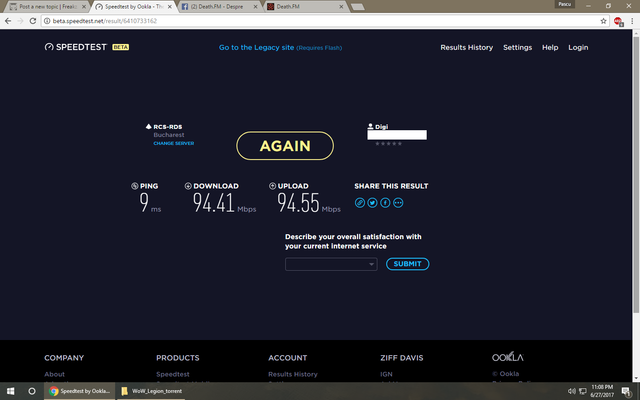Click the Bucharest server location text

click(169, 135)
